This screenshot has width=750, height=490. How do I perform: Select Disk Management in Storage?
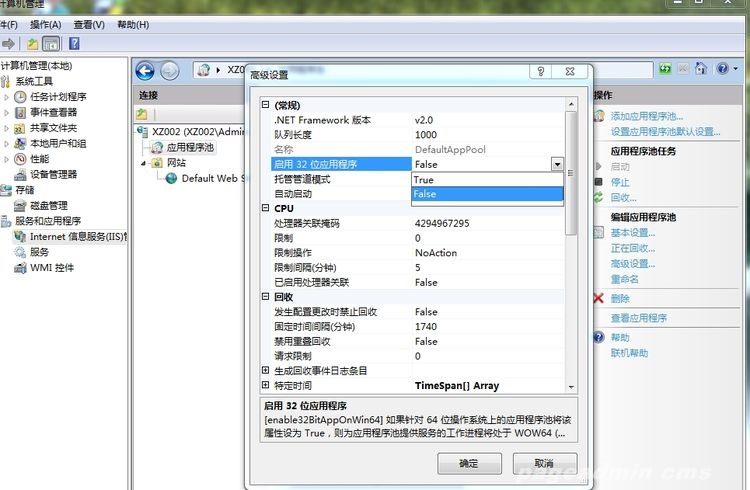point(48,205)
